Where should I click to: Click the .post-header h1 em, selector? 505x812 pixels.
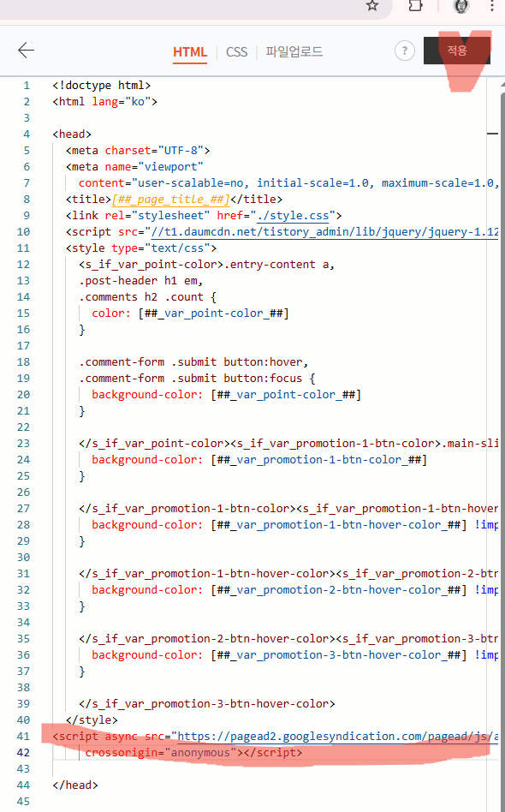pos(141,281)
